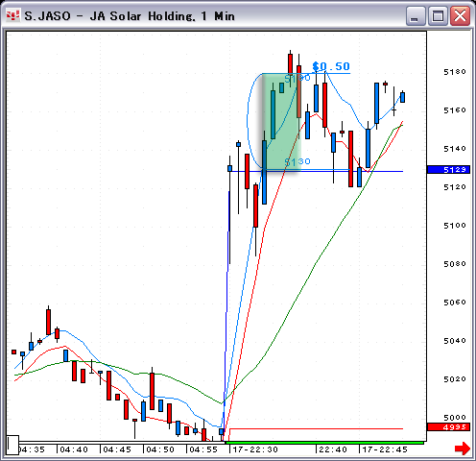
Task: Click the 5140 price axis label
Action: point(455,149)
